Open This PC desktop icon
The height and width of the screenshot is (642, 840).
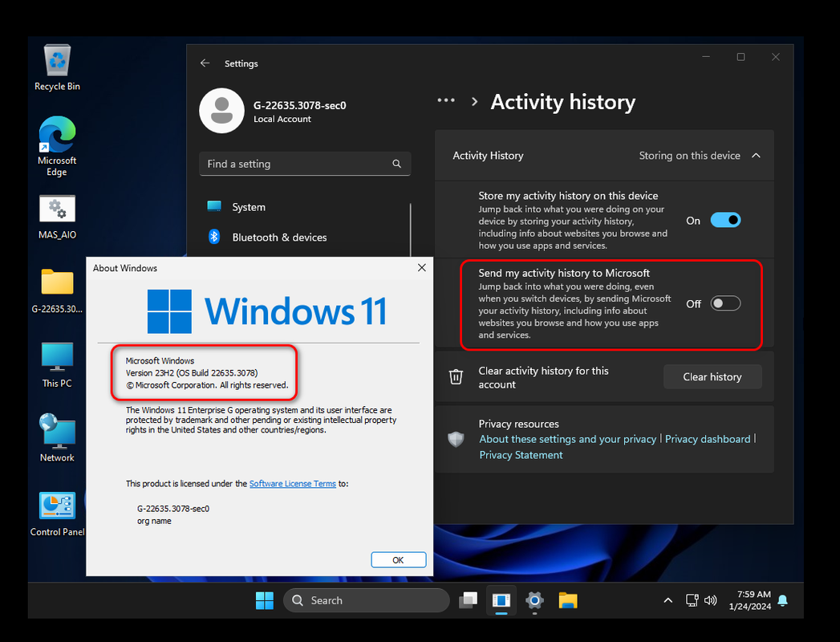pyautogui.click(x=57, y=365)
